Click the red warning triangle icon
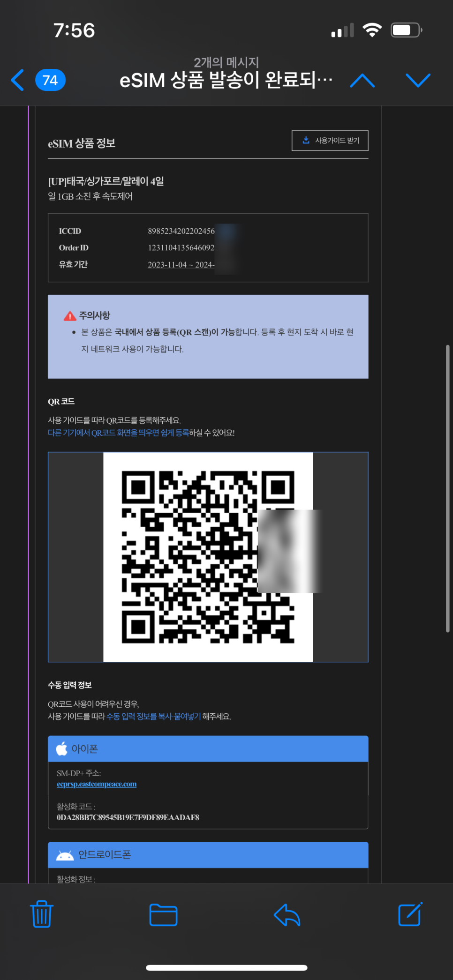 click(x=70, y=316)
